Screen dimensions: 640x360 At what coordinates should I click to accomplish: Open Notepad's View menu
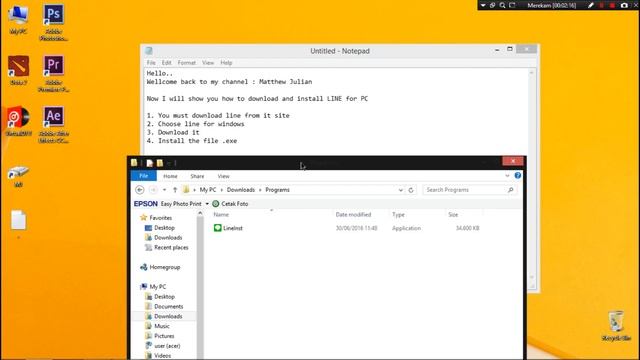(208, 63)
